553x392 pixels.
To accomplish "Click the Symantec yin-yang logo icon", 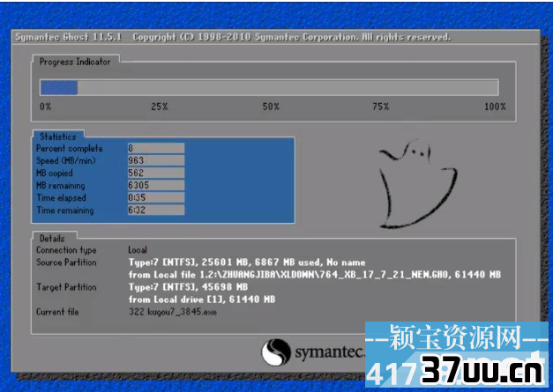I will 276,351.
